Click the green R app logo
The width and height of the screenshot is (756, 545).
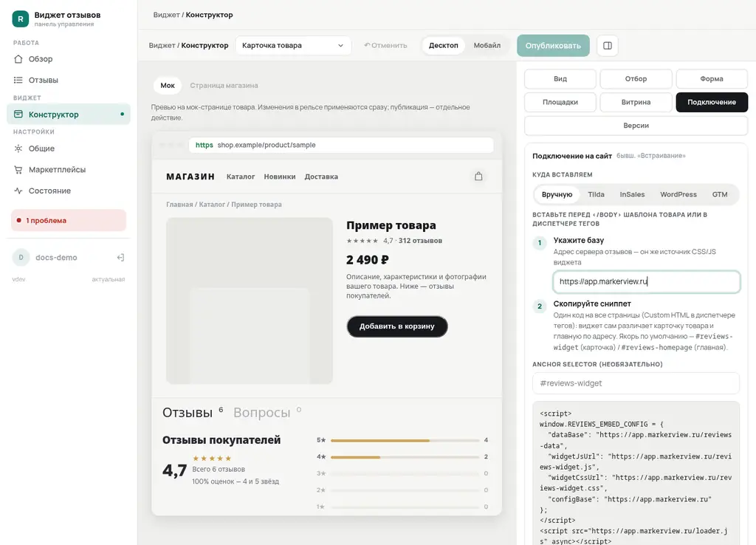20,18
